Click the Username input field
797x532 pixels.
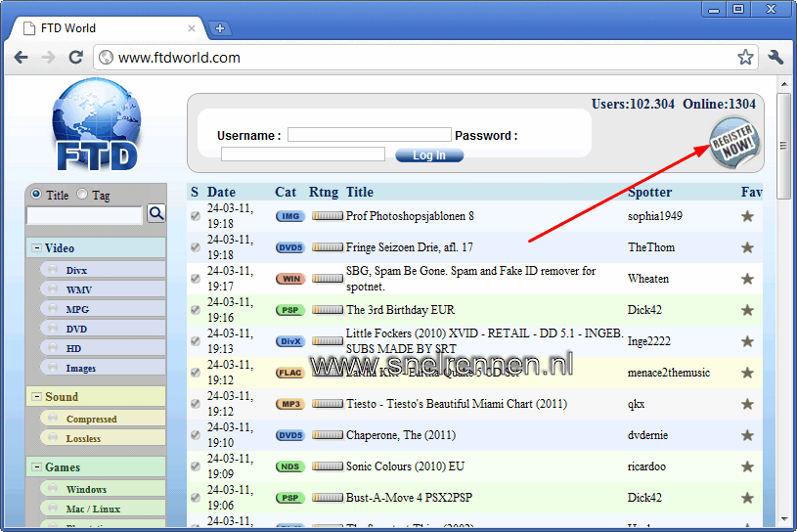370,135
